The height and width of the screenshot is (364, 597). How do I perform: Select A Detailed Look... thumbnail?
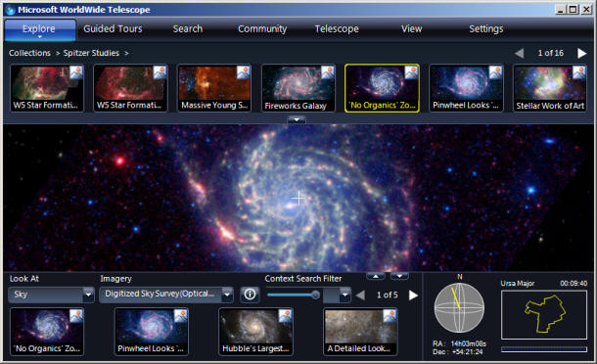360,332
